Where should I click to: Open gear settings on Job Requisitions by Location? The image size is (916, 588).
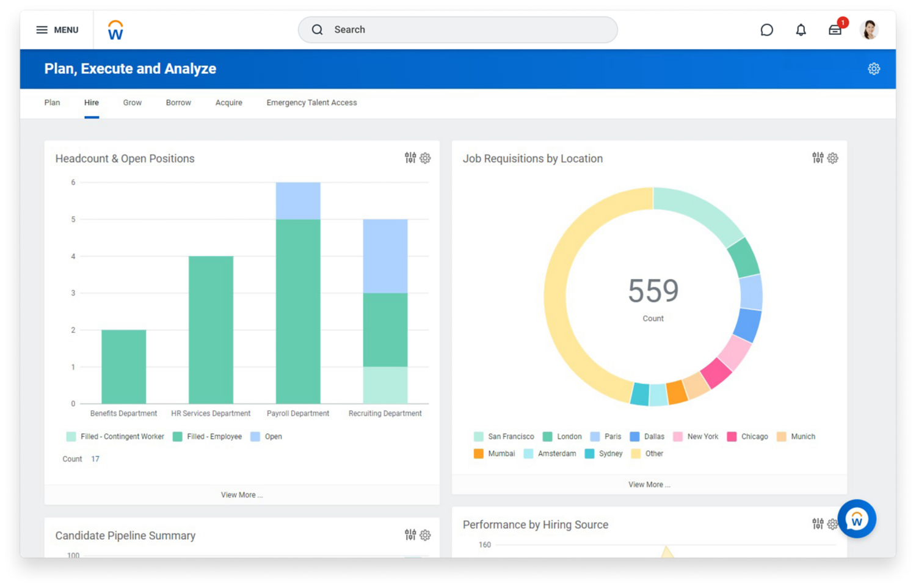(x=832, y=158)
